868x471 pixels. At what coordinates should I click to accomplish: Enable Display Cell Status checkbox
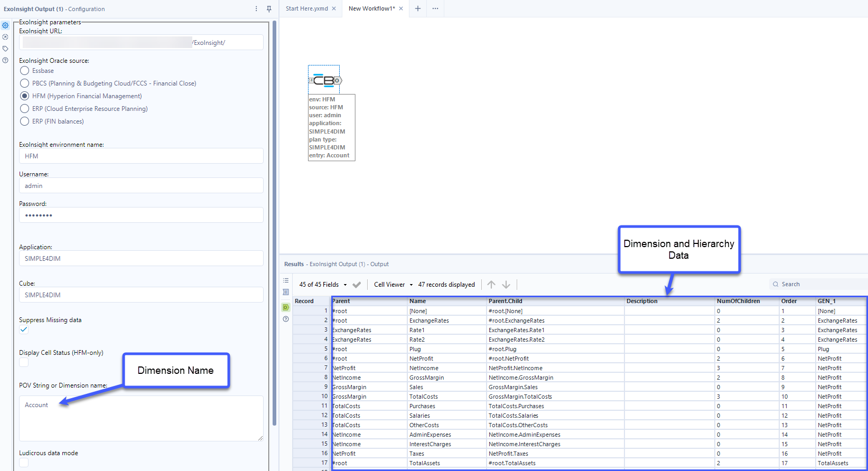pyautogui.click(x=24, y=362)
